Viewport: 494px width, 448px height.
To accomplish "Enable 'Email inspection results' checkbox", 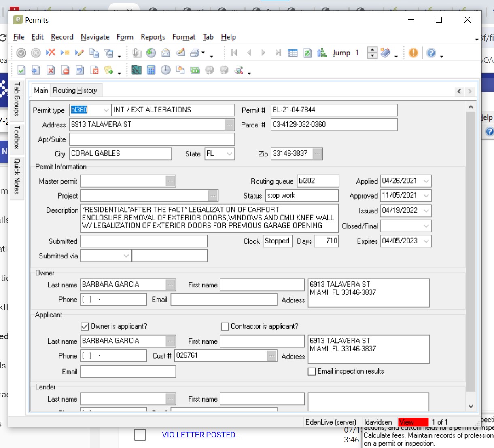I will click(312, 371).
